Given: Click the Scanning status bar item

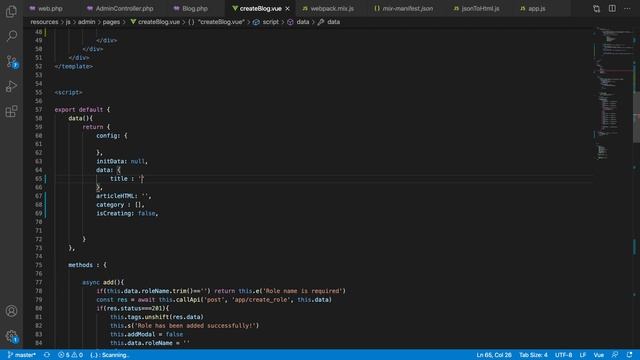Looking at the screenshot, I should 109,355.
